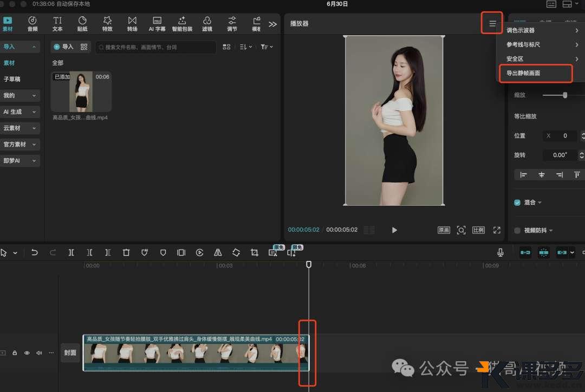The width and height of the screenshot is (585, 392).
Task: Open the filter dropdown in media panel
Action: (x=266, y=47)
